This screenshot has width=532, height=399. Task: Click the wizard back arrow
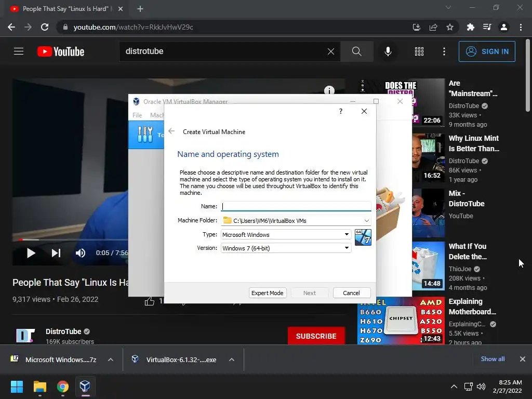pyautogui.click(x=171, y=131)
